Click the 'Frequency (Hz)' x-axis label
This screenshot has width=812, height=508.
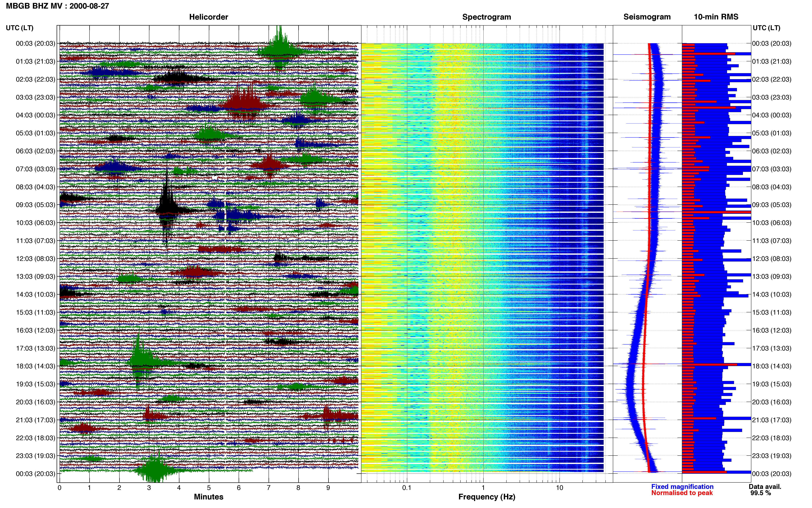(x=487, y=497)
